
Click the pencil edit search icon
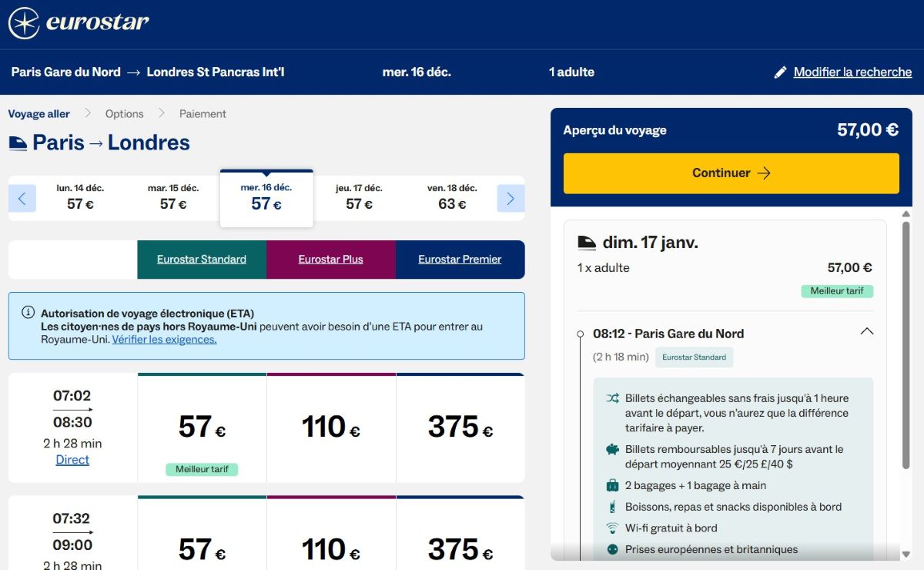click(x=780, y=72)
